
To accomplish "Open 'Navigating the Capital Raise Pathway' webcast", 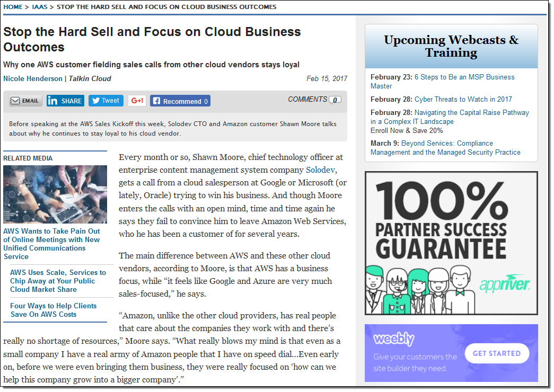I will tap(450, 117).
